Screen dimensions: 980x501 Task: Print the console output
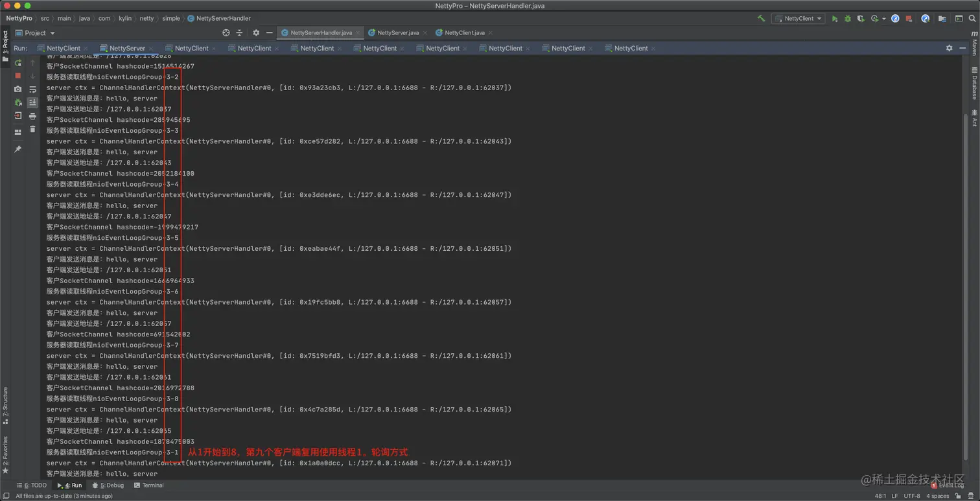(33, 116)
